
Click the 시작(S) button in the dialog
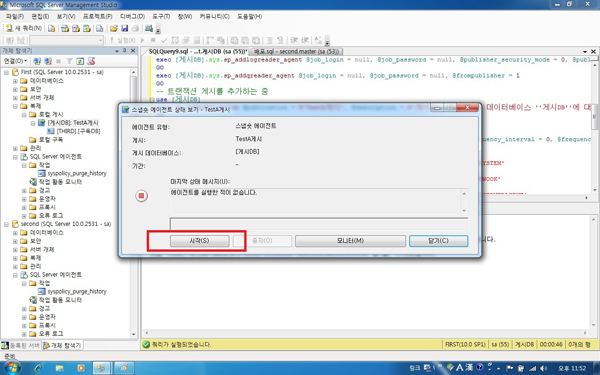click(x=199, y=241)
